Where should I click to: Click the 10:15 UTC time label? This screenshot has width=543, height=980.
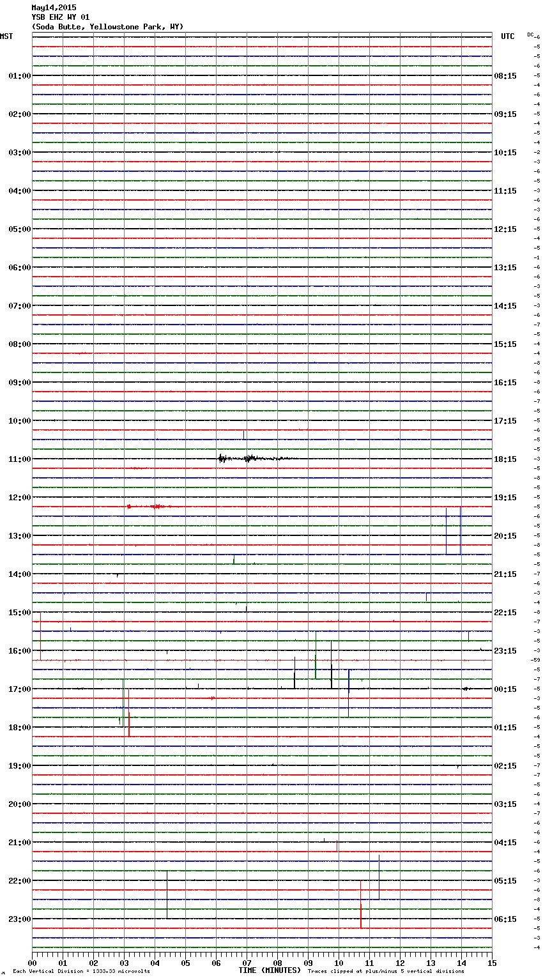[x=505, y=153]
